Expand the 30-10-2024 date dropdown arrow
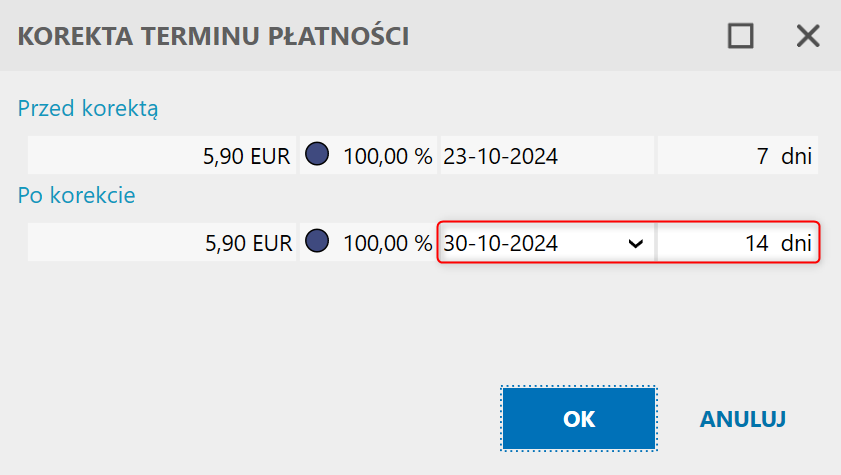The width and height of the screenshot is (841, 475). [633, 243]
